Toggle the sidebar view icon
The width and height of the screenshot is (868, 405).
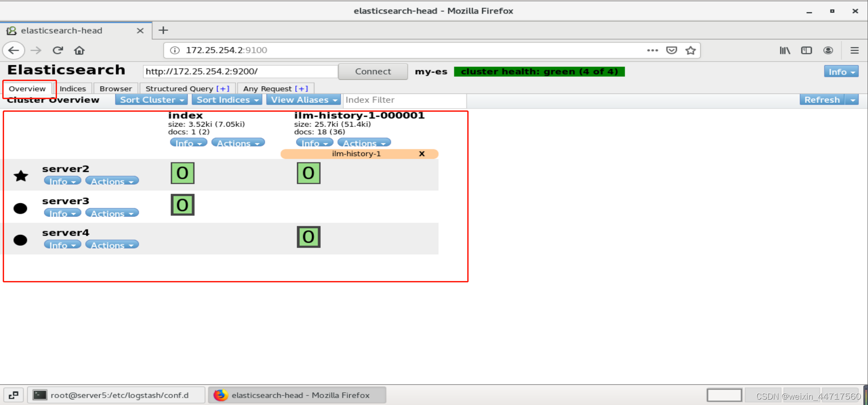806,50
